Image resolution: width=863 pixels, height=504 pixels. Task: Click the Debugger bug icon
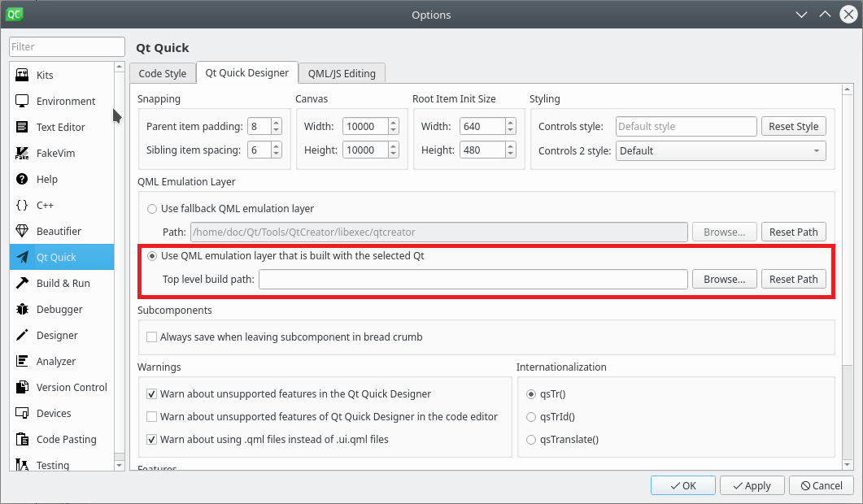22,309
